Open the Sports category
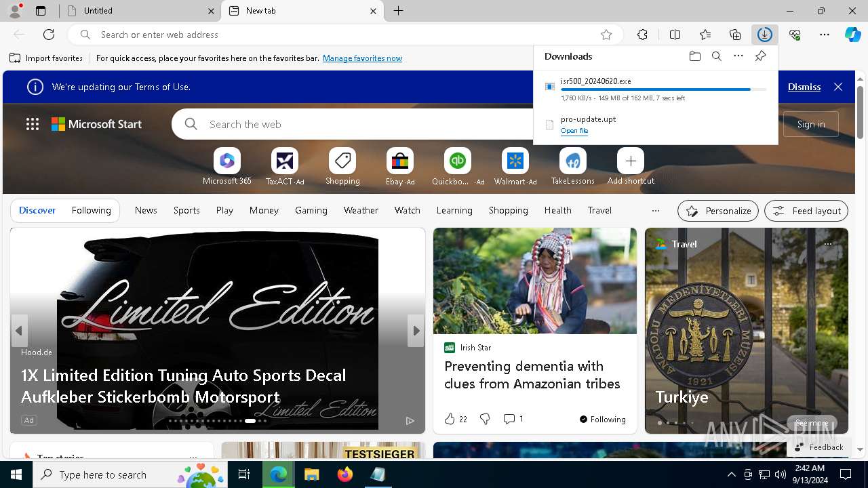The image size is (868, 488). (186, 210)
